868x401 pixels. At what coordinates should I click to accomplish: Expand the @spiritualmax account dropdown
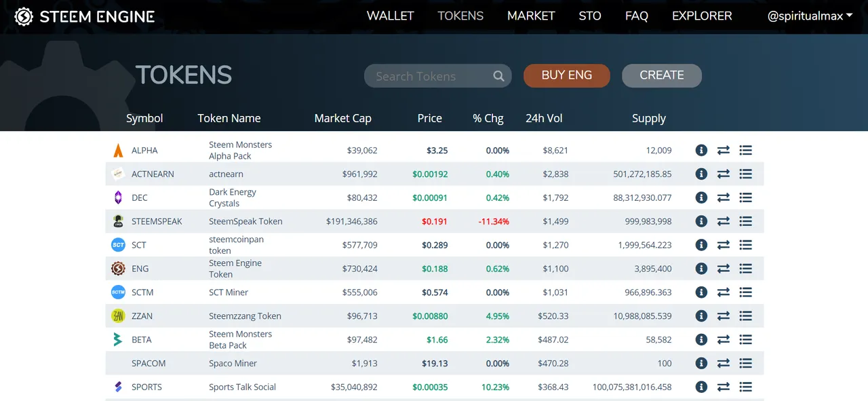point(810,16)
